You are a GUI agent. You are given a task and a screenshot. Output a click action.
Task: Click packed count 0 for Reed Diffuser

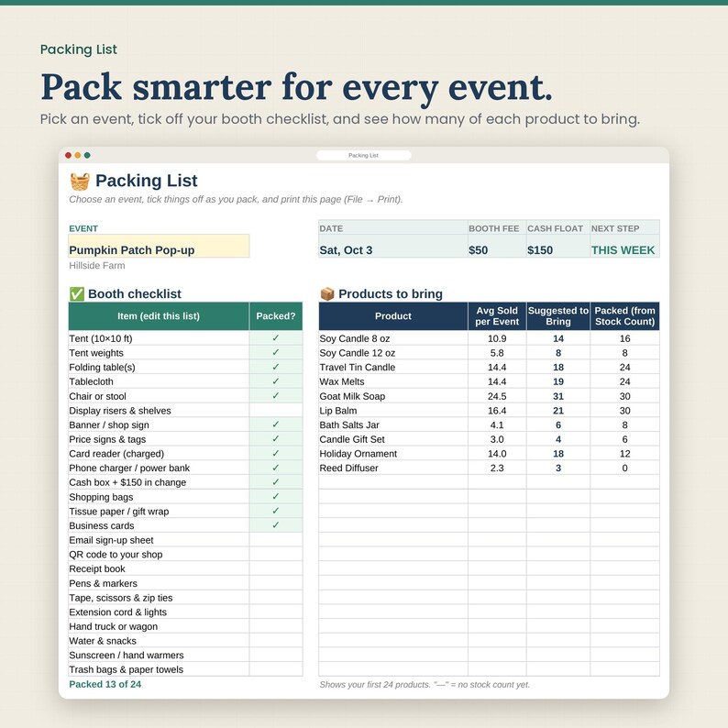tap(625, 468)
